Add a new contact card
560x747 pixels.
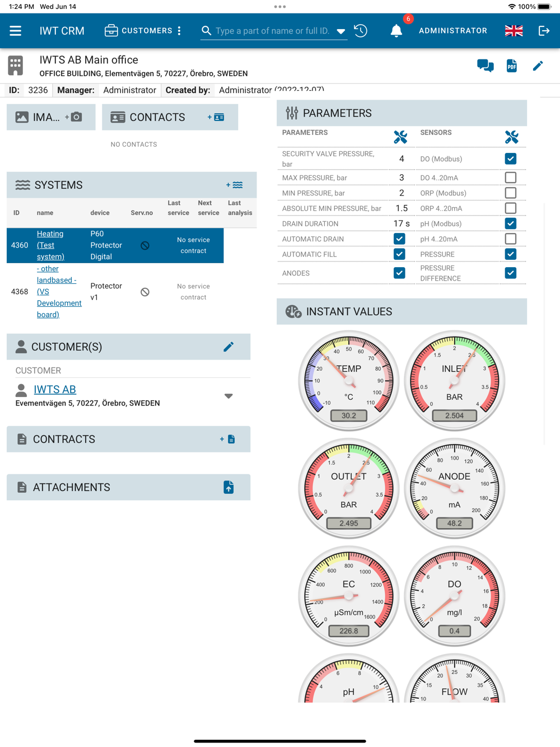216,117
